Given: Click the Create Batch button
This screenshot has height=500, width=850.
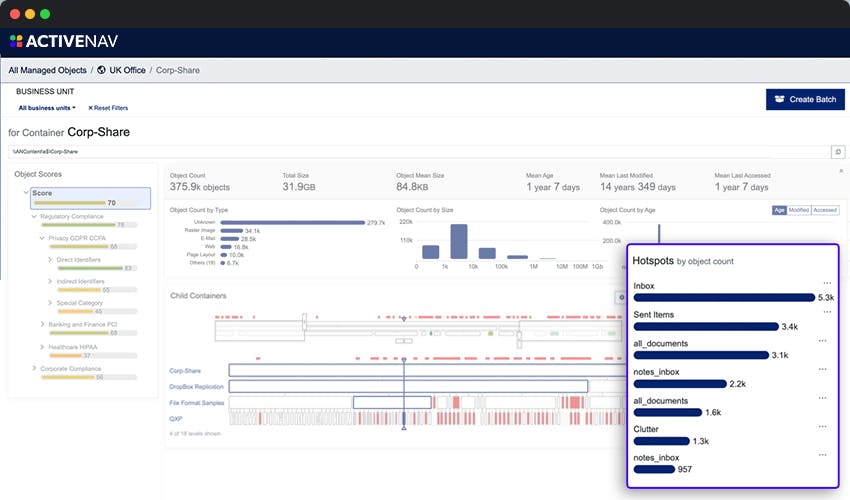Looking at the screenshot, I should pyautogui.click(x=804, y=99).
